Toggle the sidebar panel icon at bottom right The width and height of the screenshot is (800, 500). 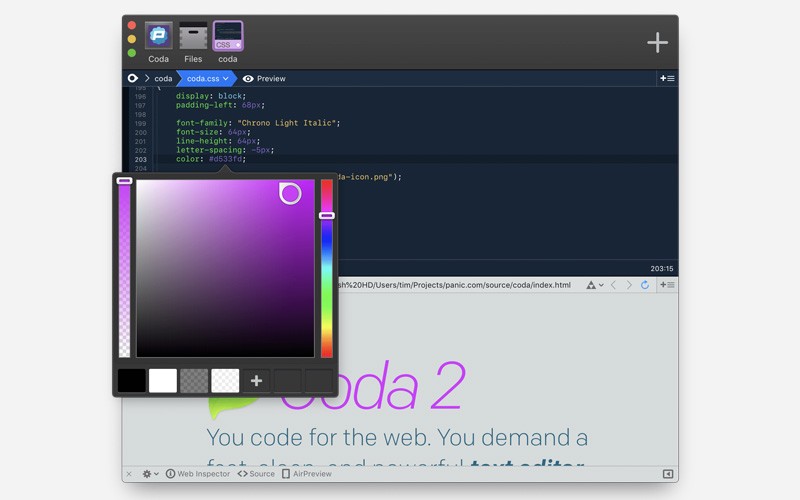[667, 474]
